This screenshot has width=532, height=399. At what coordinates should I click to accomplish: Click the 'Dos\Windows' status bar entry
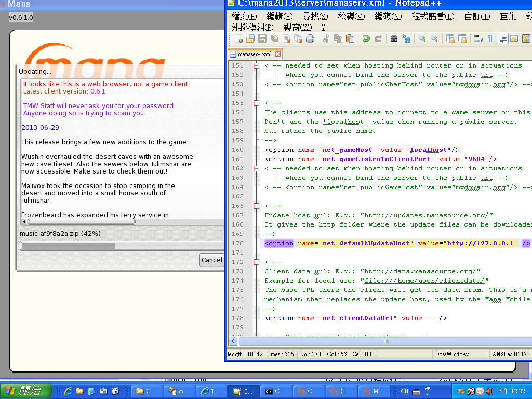pyautogui.click(x=453, y=354)
